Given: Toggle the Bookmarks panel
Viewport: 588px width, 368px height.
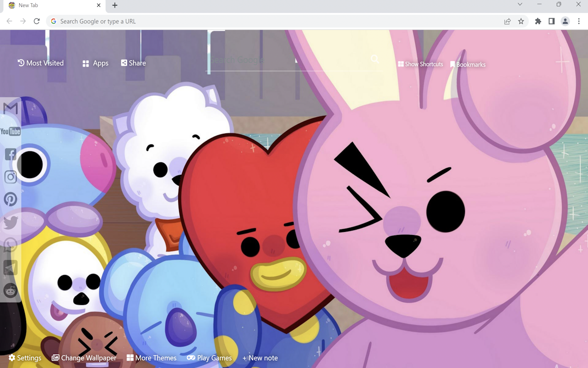Looking at the screenshot, I should click(468, 64).
